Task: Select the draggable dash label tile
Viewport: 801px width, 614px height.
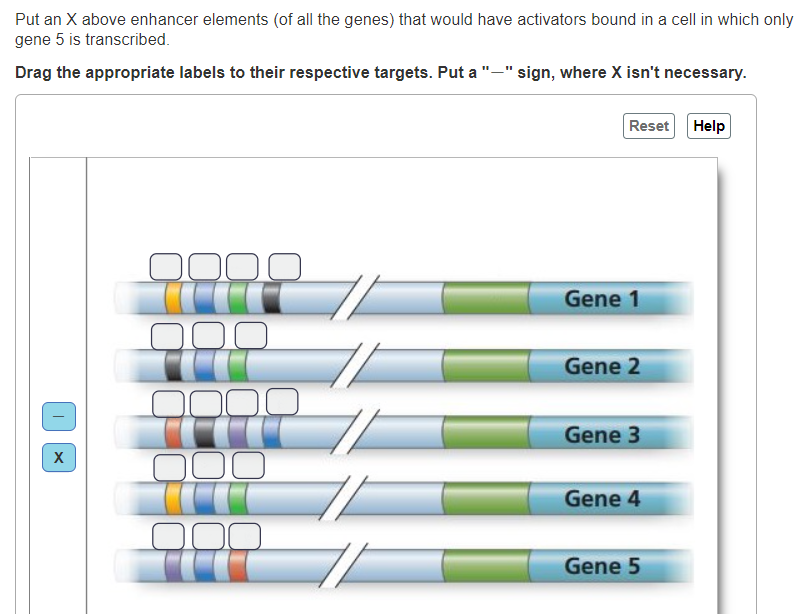Action: (58, 416)
